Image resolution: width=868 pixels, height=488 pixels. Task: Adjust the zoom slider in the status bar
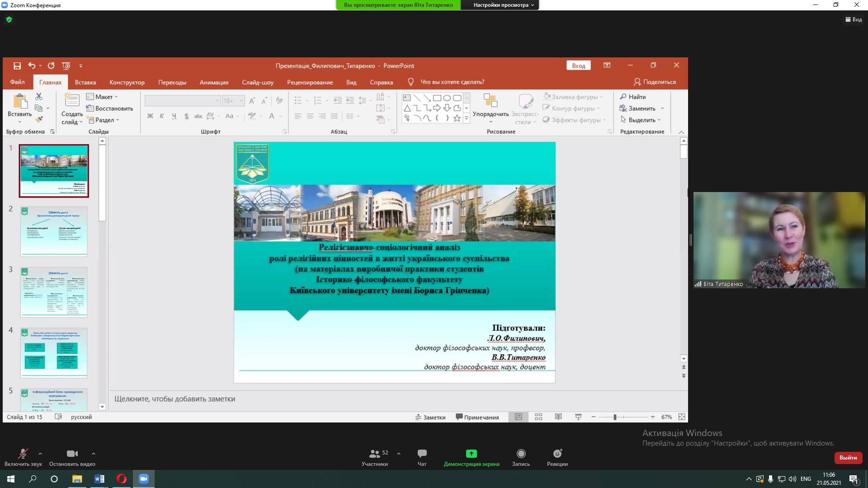(615, 417)
